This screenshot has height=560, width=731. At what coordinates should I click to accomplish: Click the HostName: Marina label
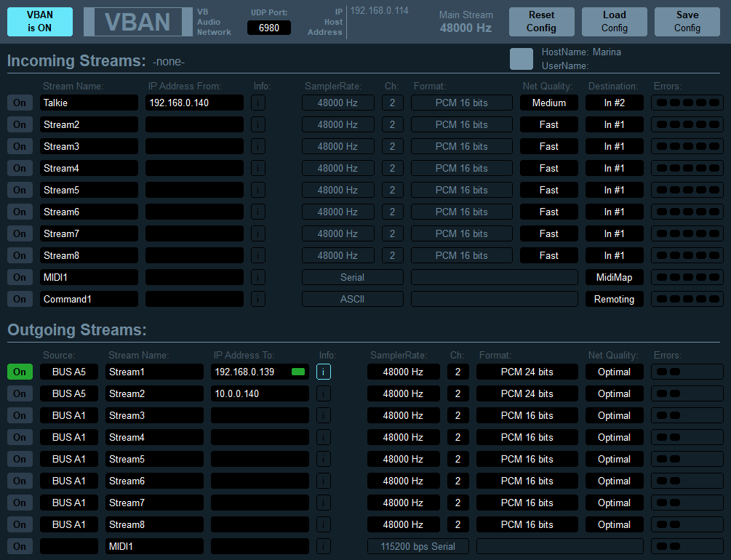[x=581, y=52]
